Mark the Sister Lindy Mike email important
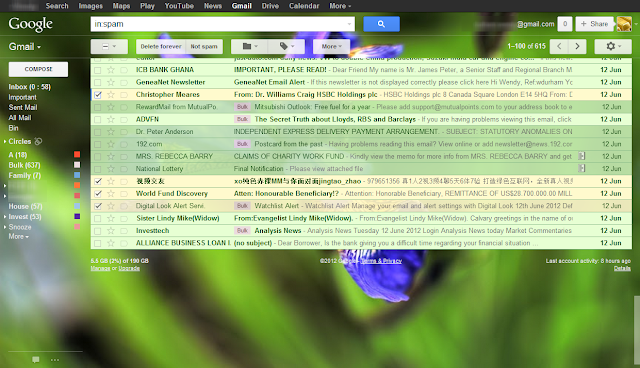This screenshot has width=640, height=368. point(124,219)
